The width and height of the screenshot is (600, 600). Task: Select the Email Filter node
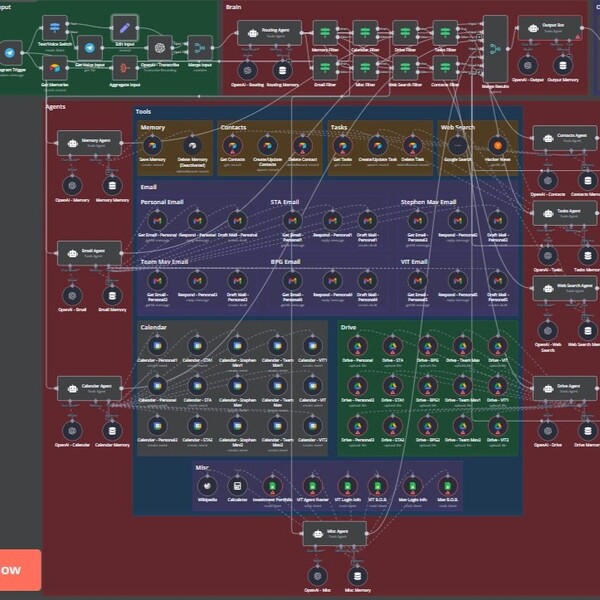point(325,68)
